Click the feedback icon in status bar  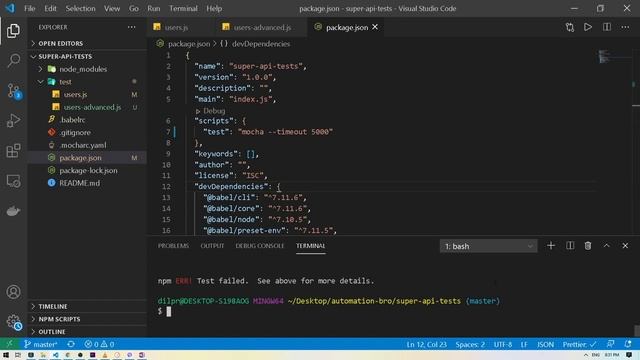click(610, 344)
